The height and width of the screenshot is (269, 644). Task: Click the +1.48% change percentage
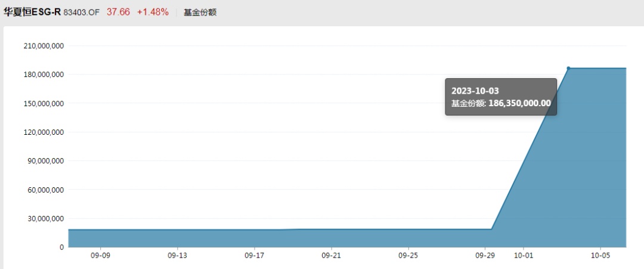[153, 12]
